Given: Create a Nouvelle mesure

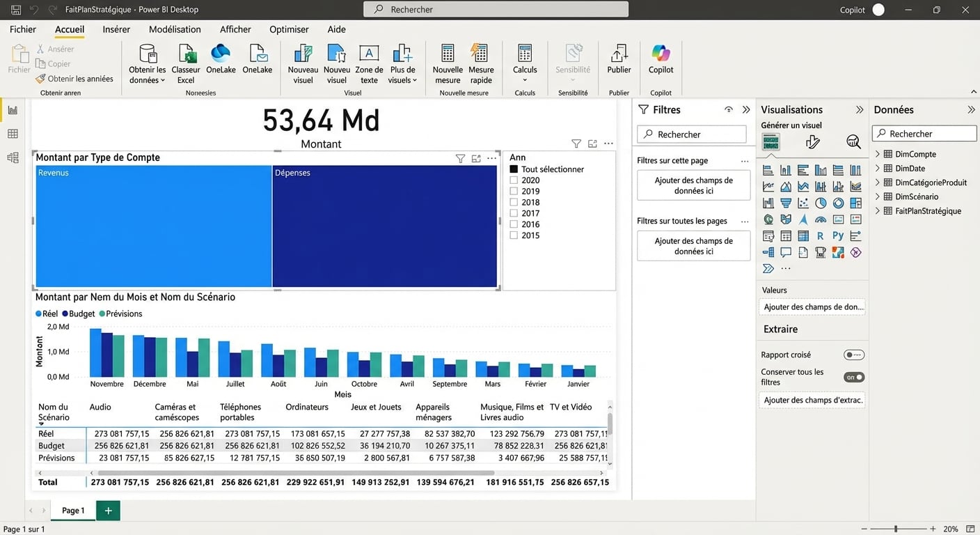Looking at the screenshot, I should [x=447, y=63].
